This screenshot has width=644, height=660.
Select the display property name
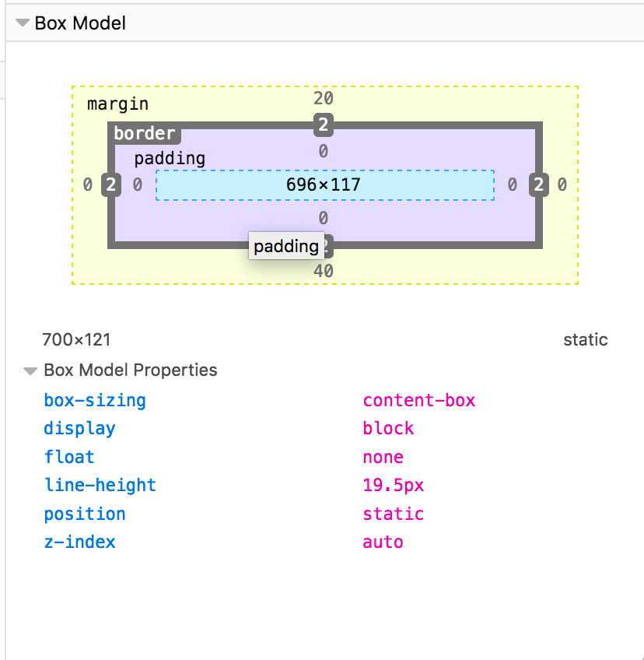coord(79,428)
